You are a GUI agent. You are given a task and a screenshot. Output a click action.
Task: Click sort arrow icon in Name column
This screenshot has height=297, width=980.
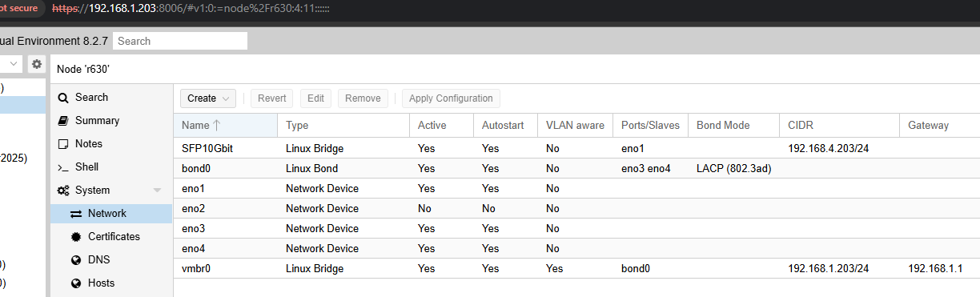tap(217, 125)
